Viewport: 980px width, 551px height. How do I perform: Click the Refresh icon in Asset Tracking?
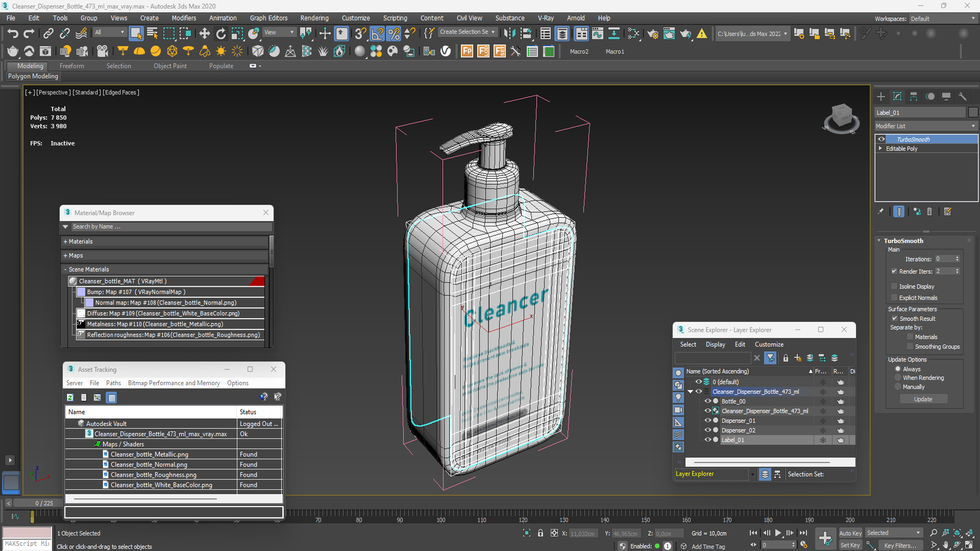[x=70, y=397]
